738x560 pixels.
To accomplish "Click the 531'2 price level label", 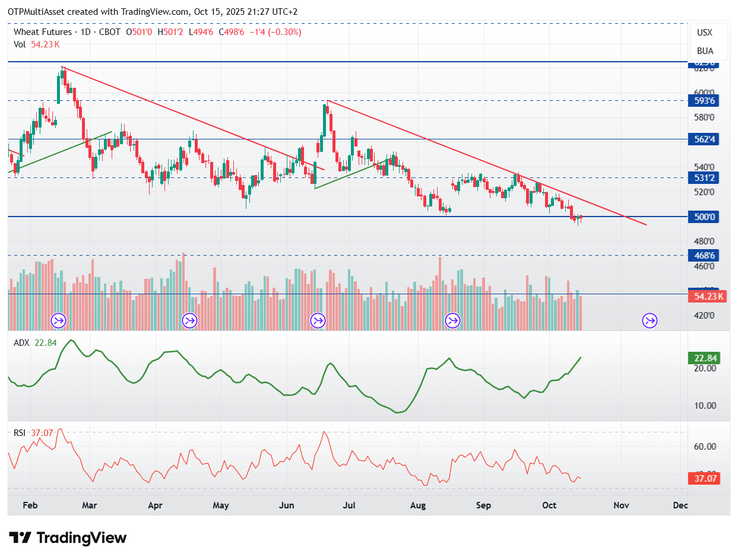I will [x=705, y=178].
